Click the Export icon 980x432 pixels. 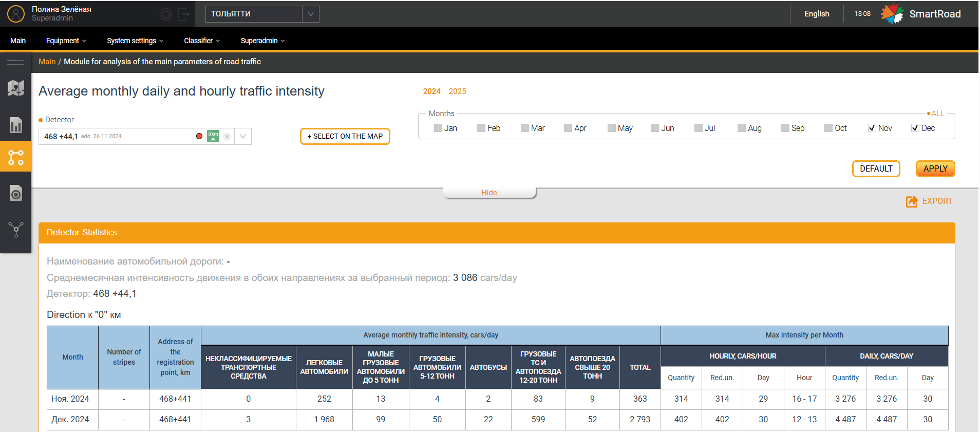912,201
